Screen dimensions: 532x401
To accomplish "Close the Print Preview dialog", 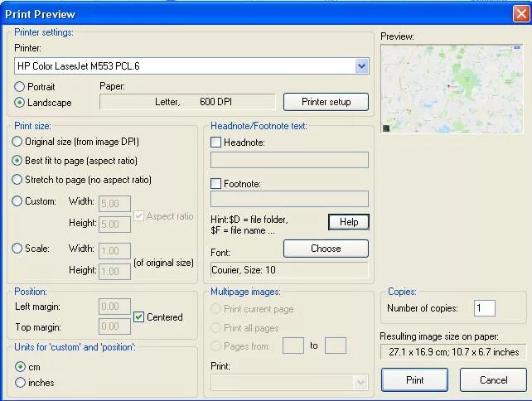I will click(521, 14).
